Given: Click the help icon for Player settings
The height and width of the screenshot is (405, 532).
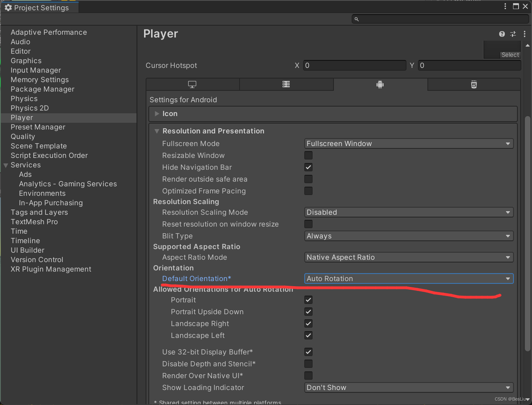Looking at the screenshot, I should coord(502,34).
